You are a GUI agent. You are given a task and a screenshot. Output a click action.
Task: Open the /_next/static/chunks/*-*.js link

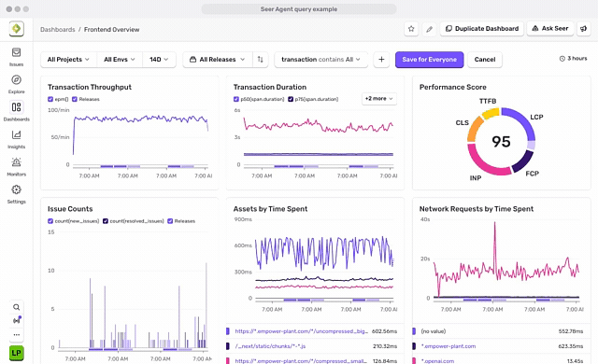coord(270,346)
